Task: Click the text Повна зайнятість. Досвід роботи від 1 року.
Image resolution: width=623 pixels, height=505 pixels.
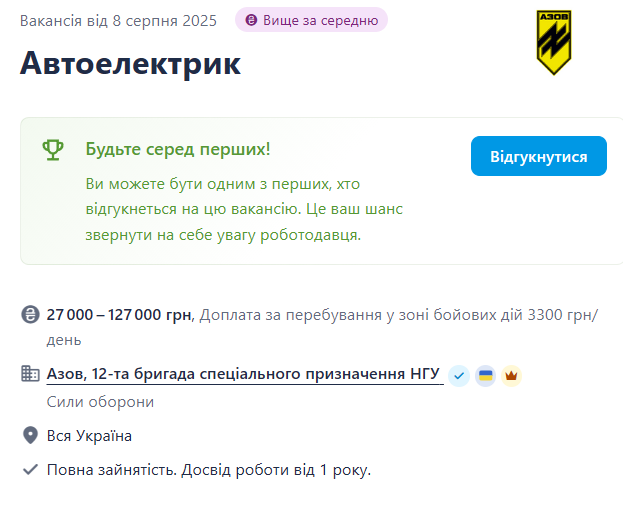Action: click(209, 470)
